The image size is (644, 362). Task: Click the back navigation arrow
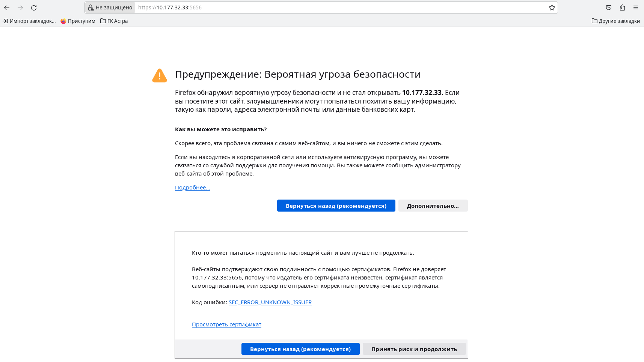pyautogui.click(x=7, y=8)
